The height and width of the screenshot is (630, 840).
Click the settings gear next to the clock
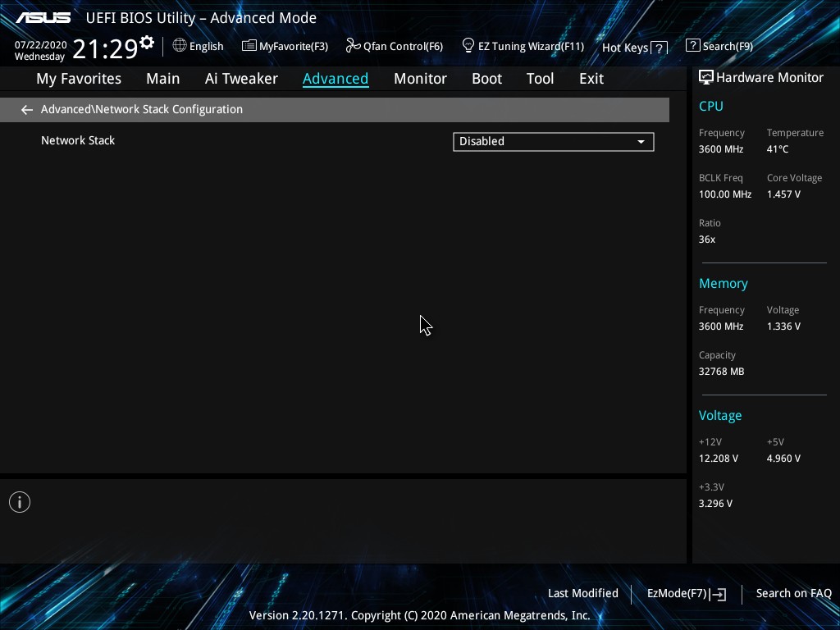coord(147,43)
